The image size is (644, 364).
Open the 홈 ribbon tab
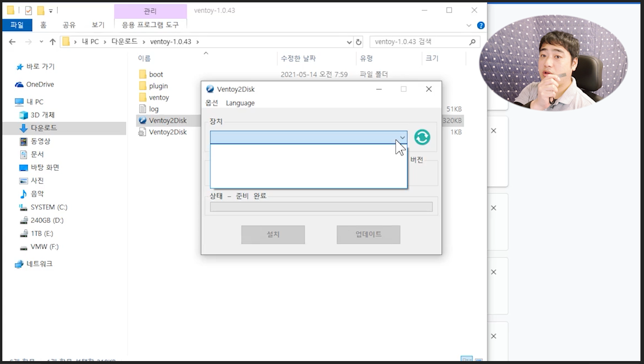(43, 25)
